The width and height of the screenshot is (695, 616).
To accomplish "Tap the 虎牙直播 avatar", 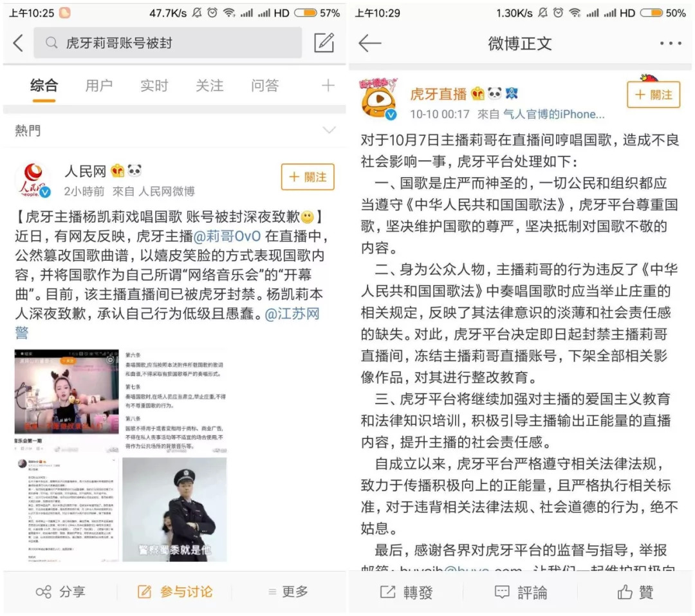I will pos(378,98).
